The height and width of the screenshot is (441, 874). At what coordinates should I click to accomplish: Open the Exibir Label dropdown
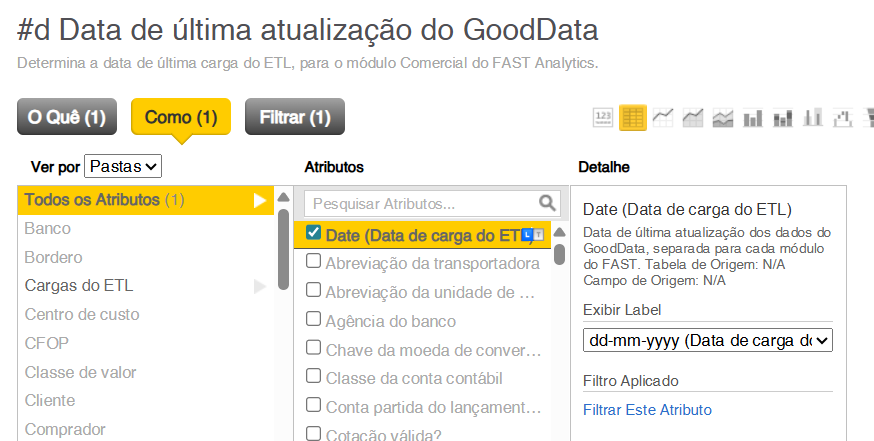coord(708,341)
